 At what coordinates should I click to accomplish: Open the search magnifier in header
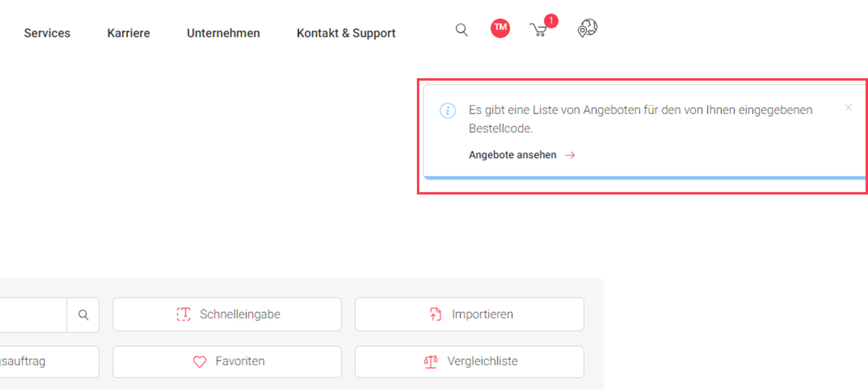[461, 30]
